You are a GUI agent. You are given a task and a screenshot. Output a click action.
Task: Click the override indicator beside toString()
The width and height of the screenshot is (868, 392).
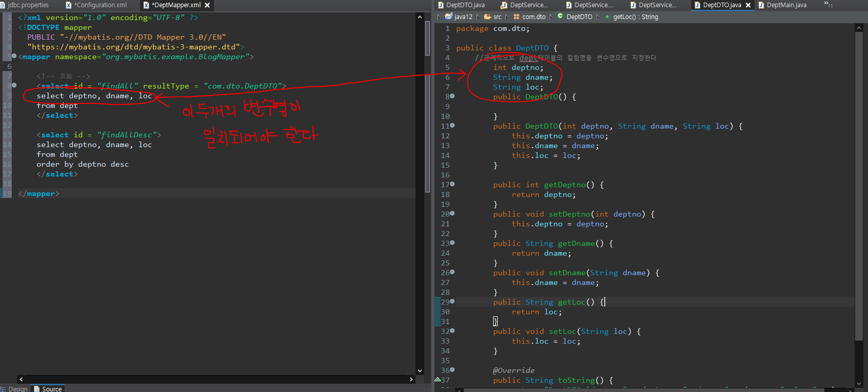438,380
